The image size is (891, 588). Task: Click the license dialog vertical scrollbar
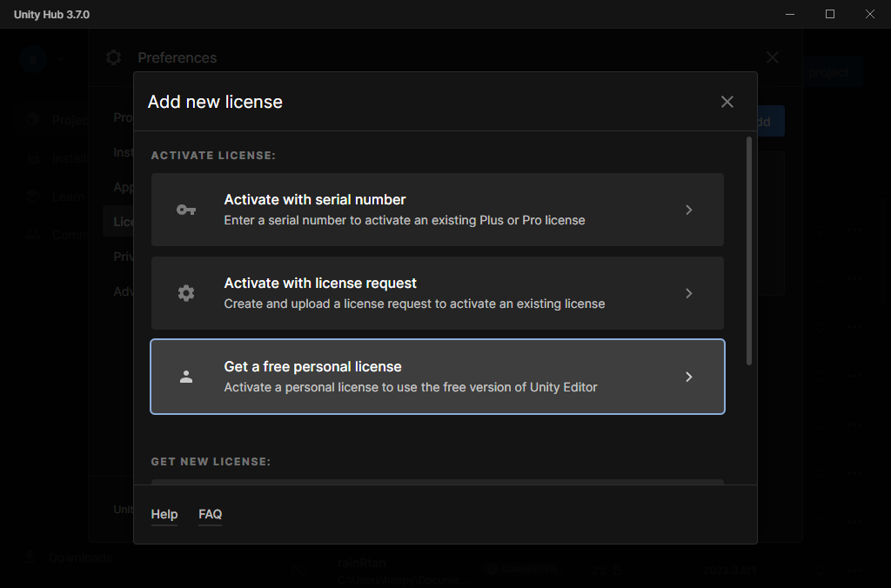[749, 251]
